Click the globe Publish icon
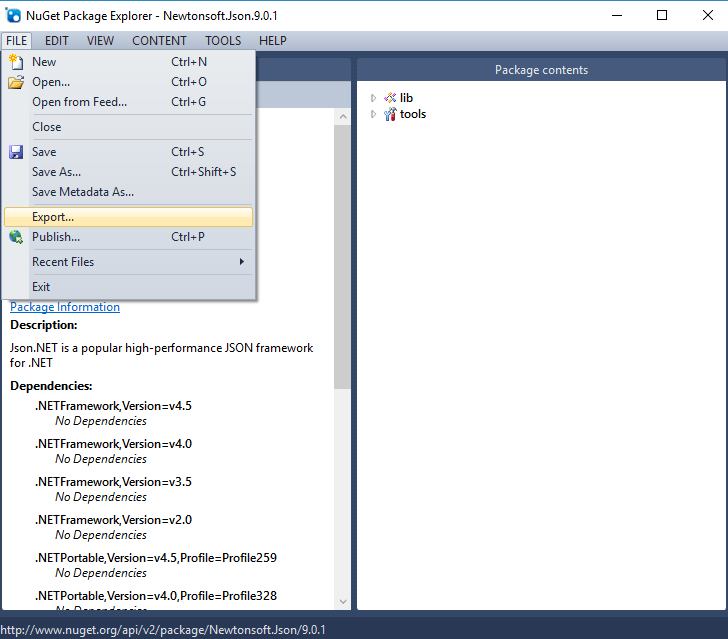 [x=16, y=237]
